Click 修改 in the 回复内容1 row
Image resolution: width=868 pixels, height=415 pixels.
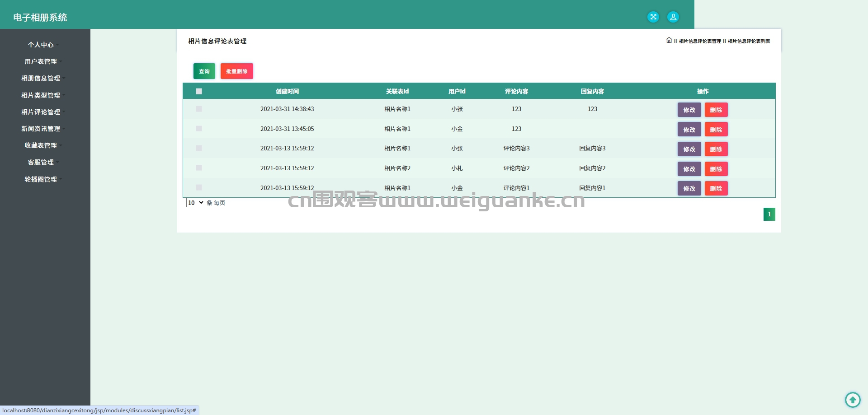point(689,188)
